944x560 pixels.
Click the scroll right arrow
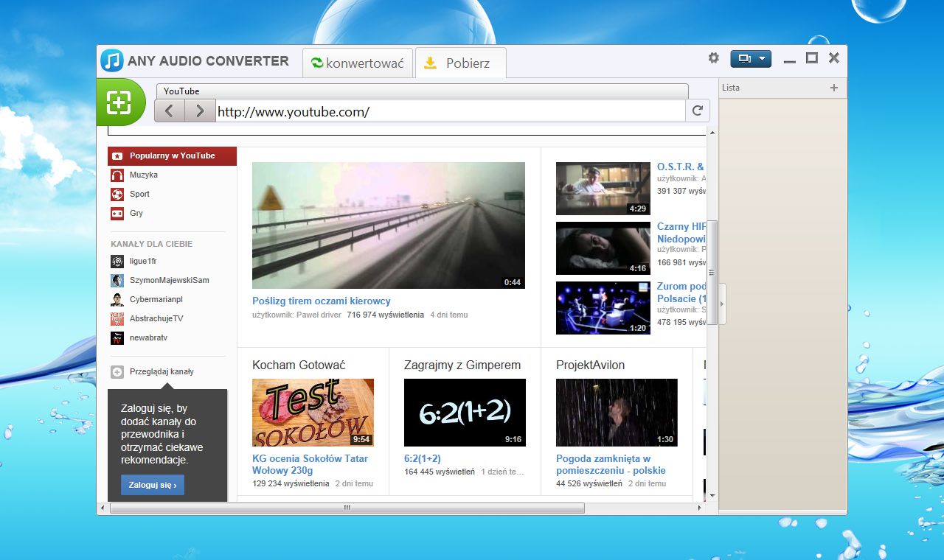[700, 508]
